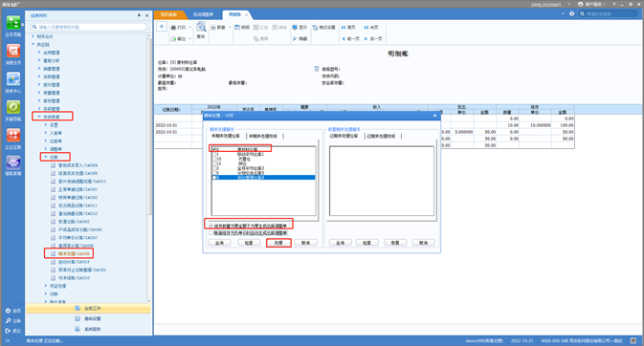Open 月末结账/IA0310 tree item
The height and width of the screenshot is (346, 644).
74,278
